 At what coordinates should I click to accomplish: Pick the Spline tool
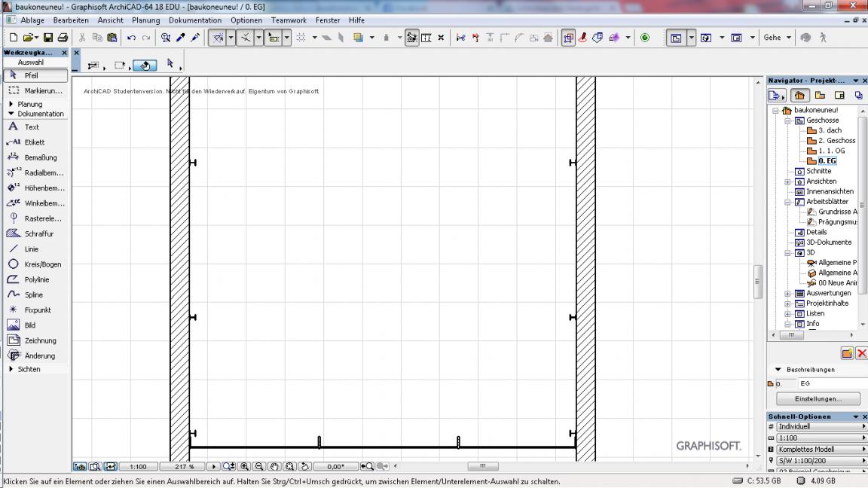pyautogui.click(x=35, y=295)
